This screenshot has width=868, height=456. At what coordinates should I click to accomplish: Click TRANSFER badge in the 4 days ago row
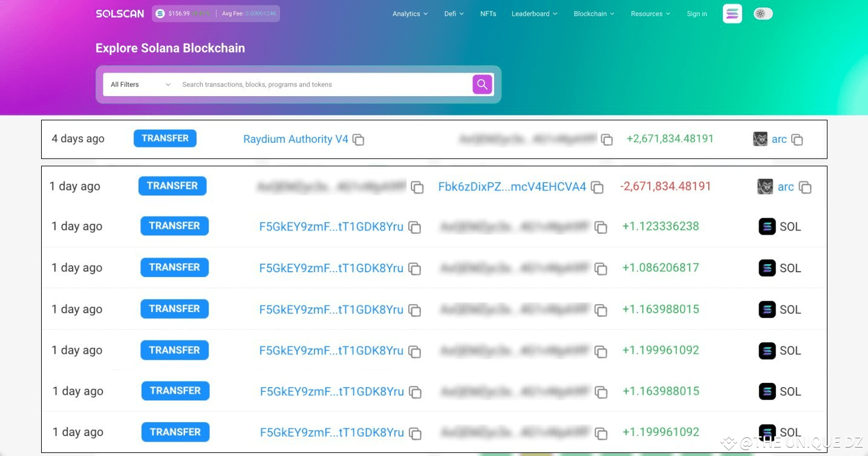(x=165, y=138)
